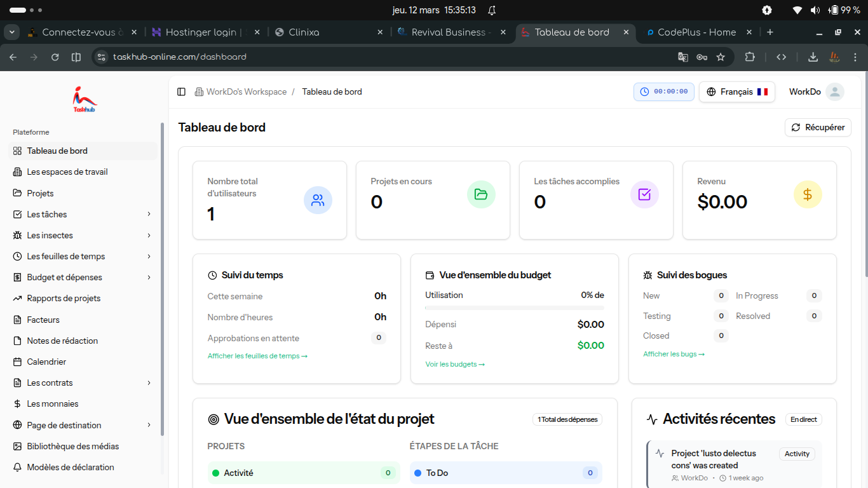Bookmark this page with the star icon
This screenshot has height=488, width=868.
point(721,57)
